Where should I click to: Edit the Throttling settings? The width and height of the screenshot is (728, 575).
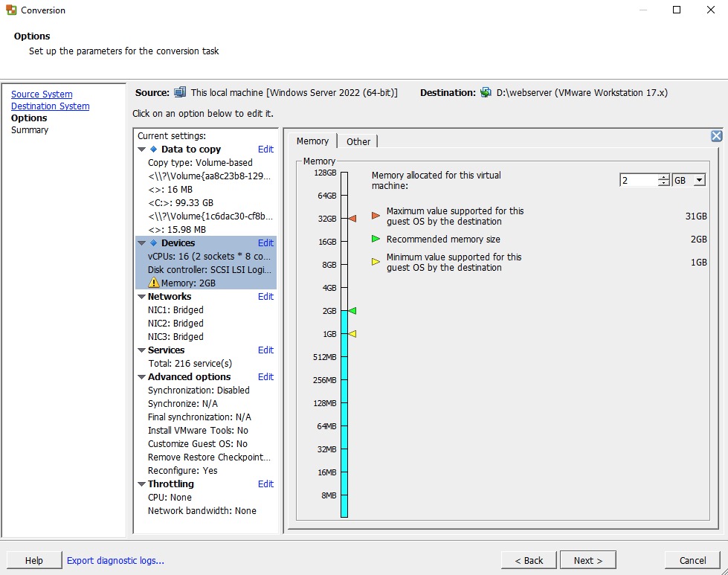tap(265, 484)
